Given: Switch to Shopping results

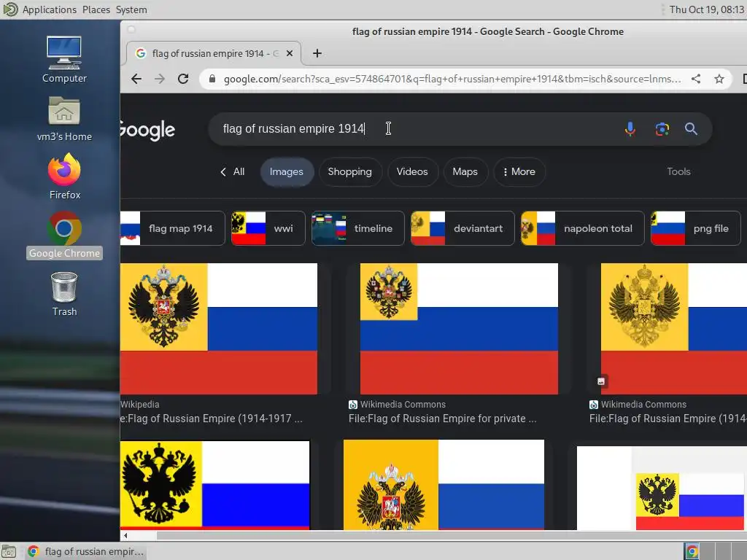Looking at the screenshot, I should click(349, 172).
